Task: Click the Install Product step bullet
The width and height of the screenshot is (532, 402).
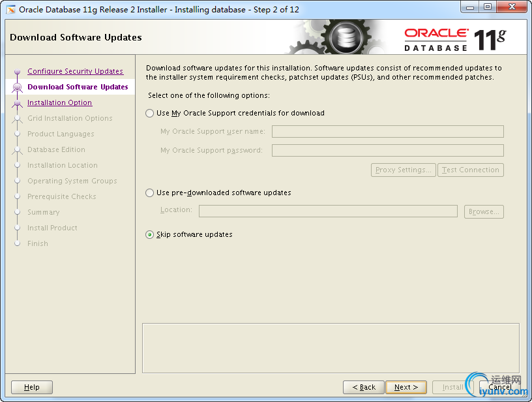Action: coord(18,228)
